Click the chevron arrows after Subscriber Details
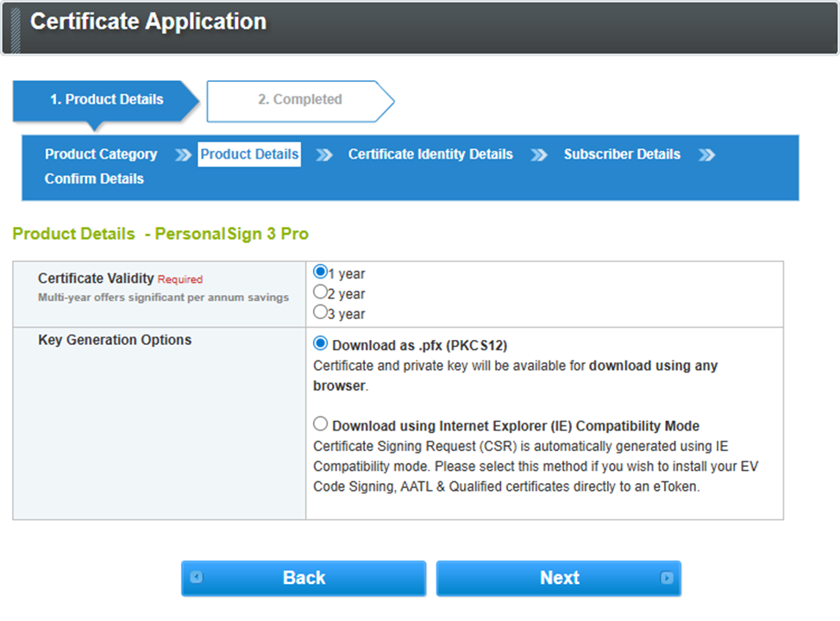This screenshot has height=621, width=840. click(707, 155)
